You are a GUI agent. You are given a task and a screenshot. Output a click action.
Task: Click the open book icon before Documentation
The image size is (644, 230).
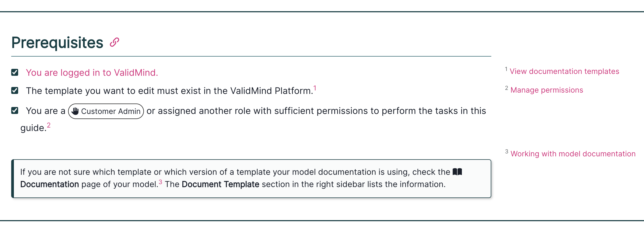pyautogui.click(x=457, y=172)
